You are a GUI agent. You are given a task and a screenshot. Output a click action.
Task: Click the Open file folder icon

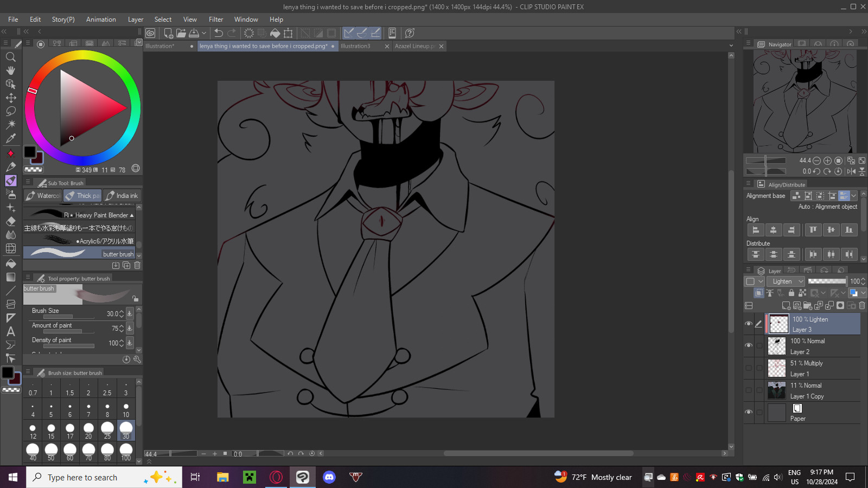[x=181, y=33]
